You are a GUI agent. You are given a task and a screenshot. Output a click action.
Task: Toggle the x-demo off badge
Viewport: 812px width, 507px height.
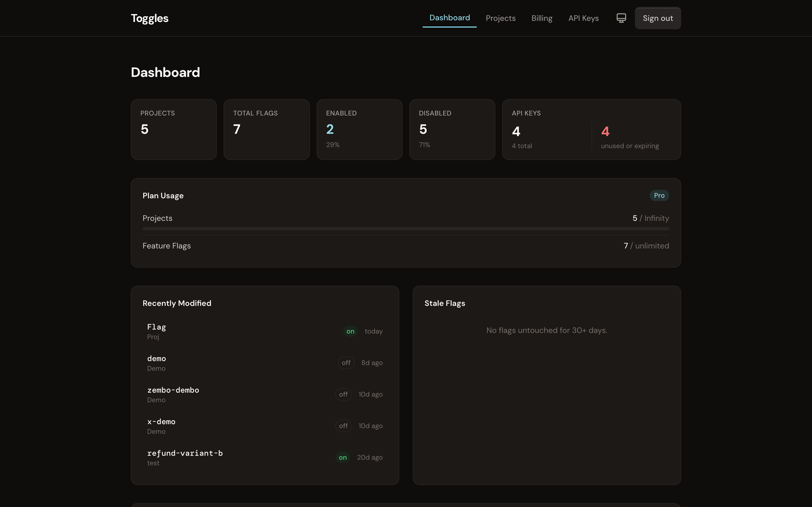(x=343, y=426)
